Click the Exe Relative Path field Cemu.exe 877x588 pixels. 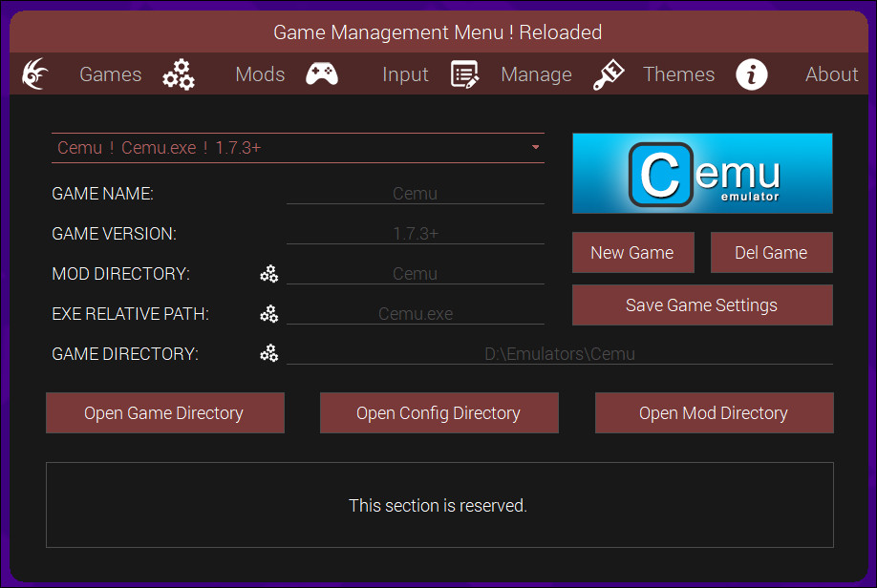point(415,313)
